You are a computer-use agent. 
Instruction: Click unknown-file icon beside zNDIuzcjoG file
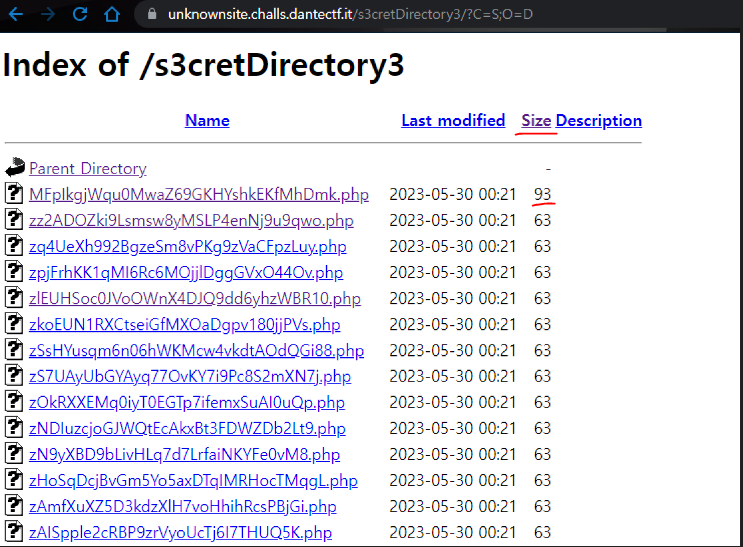tap(14, 428)
